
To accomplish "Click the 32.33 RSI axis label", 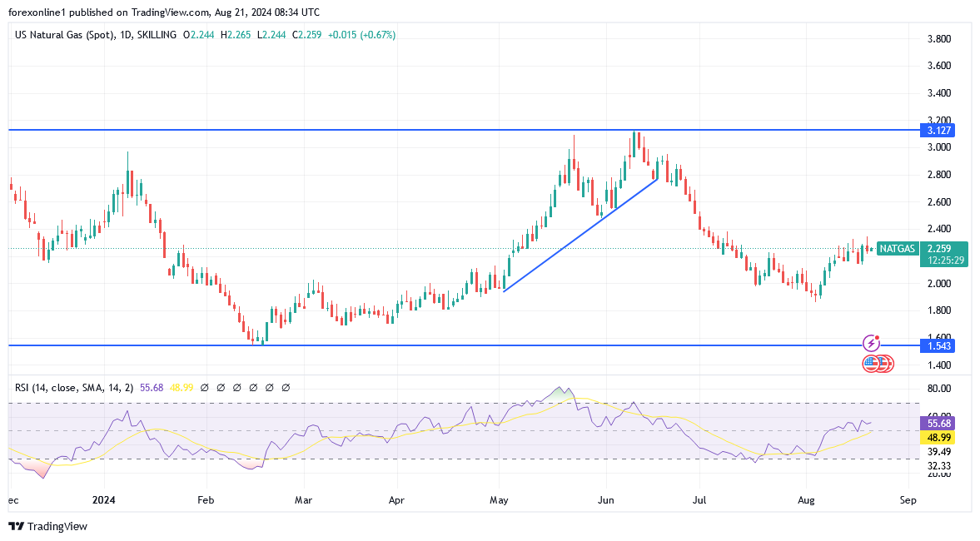I will coord(938,466).
